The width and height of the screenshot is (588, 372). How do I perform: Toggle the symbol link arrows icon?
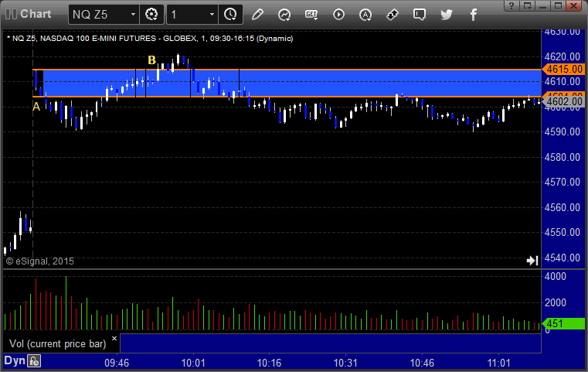tap(393, 15)
